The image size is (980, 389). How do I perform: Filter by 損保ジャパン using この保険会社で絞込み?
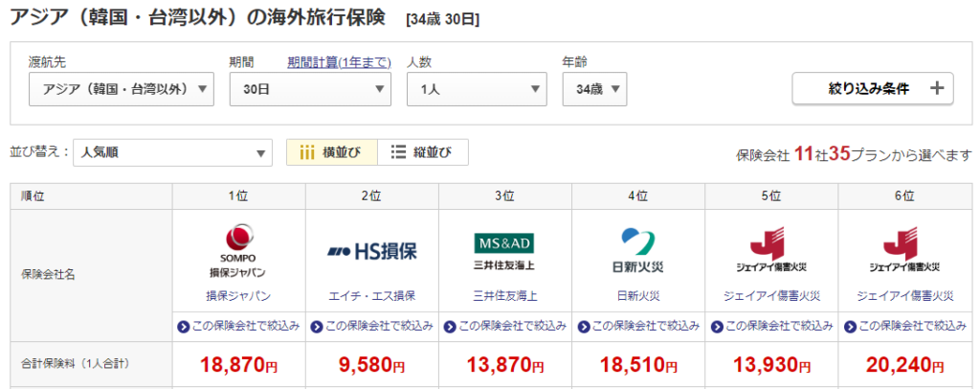[238, 326]
